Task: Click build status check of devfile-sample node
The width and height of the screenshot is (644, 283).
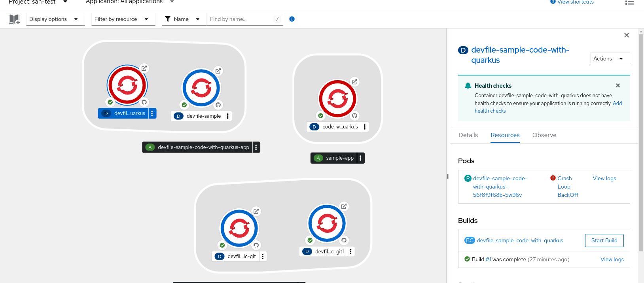Action: 184,105
